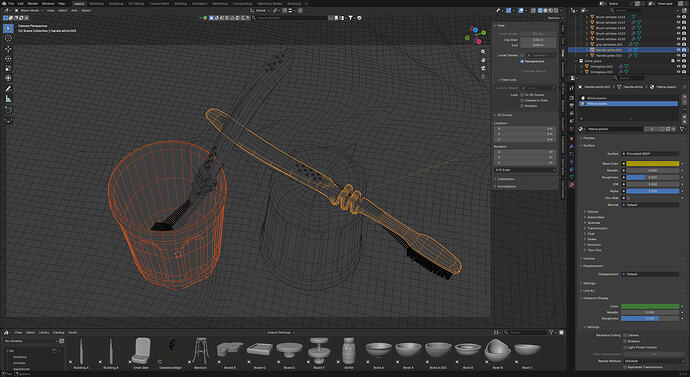Toggle Backface Culling Camera checkbox
Image resolution: width=690 pixels, height=377 pixels.
click(x=625, y=335)
